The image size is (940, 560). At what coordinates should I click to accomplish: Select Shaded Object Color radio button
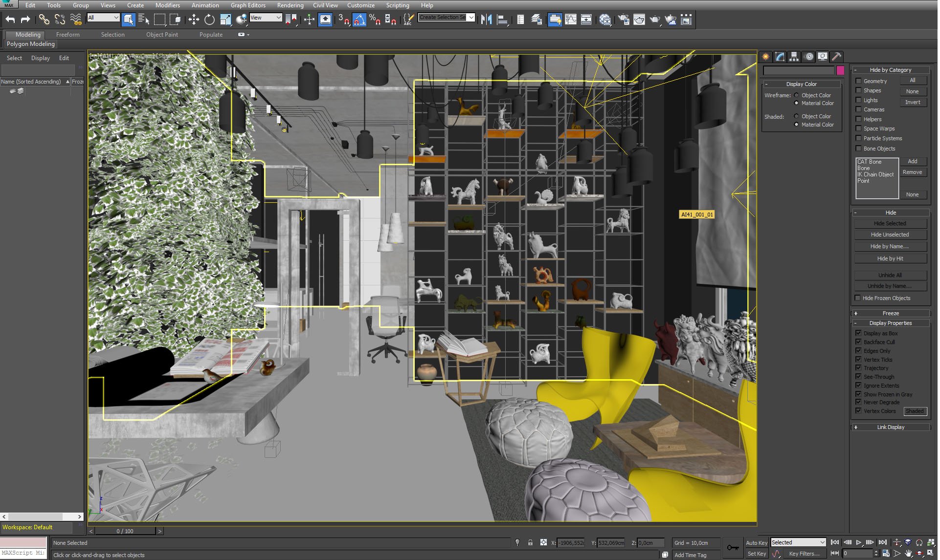point(796,116)
